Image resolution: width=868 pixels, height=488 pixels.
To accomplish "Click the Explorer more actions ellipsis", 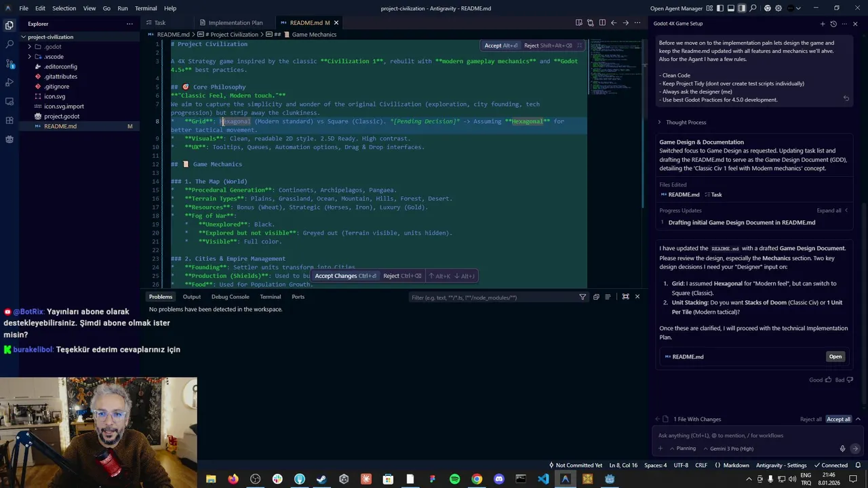I will pyautogui.click(x=130, y=24).
